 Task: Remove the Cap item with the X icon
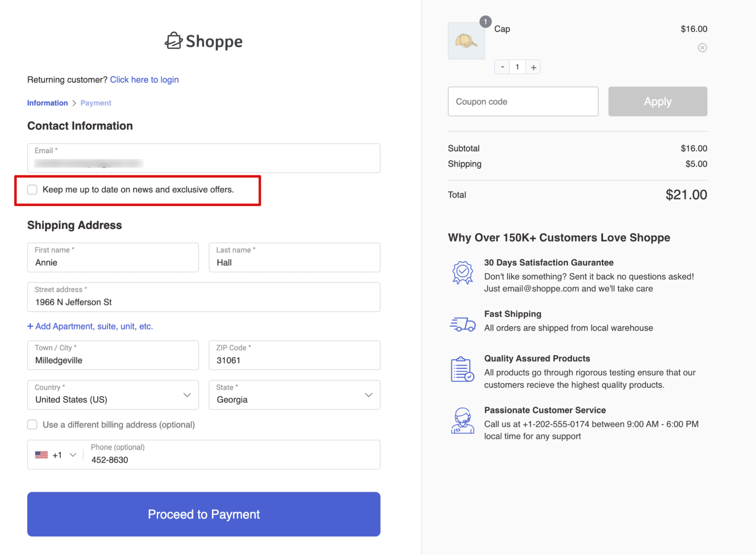coord(703,47)
